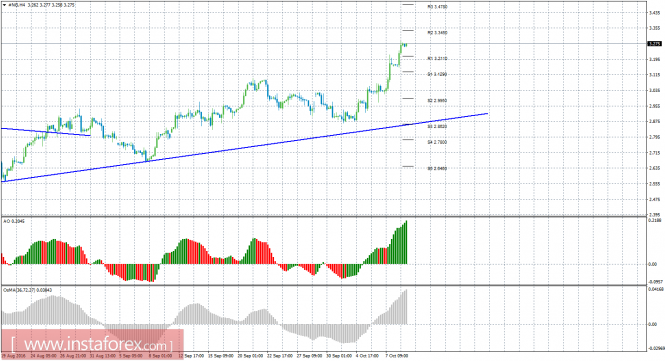The image size is (665, 361).
Task: Select the R1 3.2110 resistance label
Action: [x=437, y=59]
